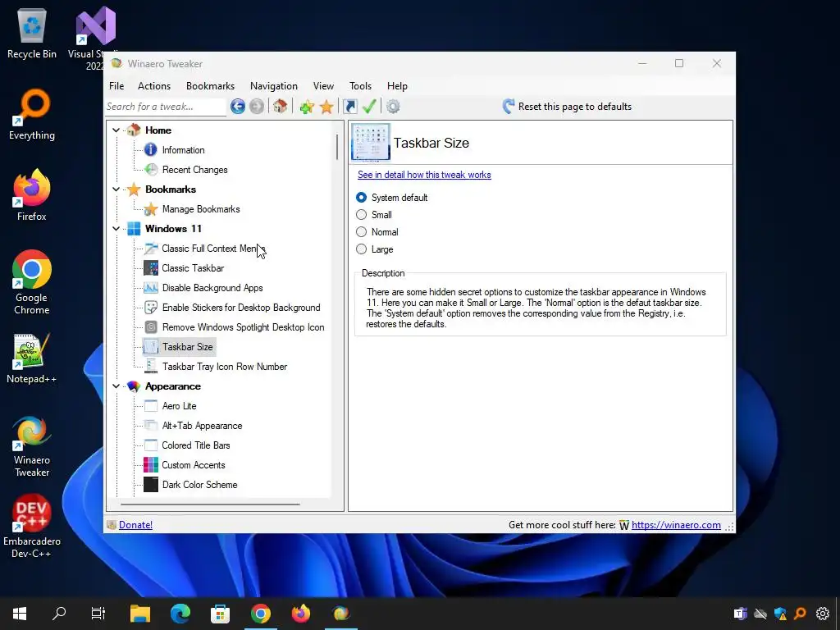Open the Help menu
This screenshot has width=840, height=630.
point(398,85)
